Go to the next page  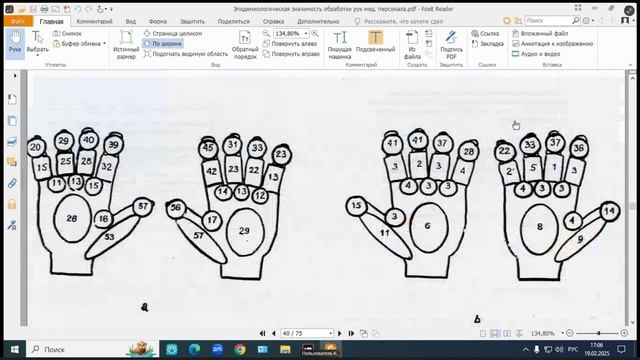340,333
